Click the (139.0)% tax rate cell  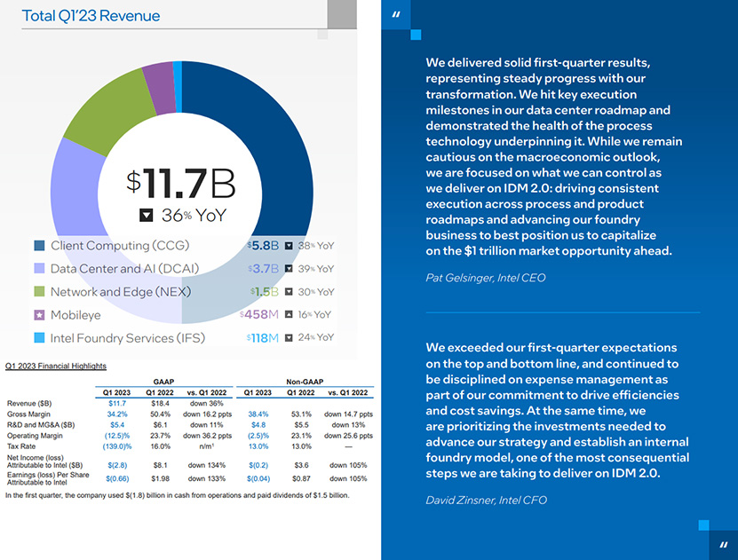[x=117, y=446]
